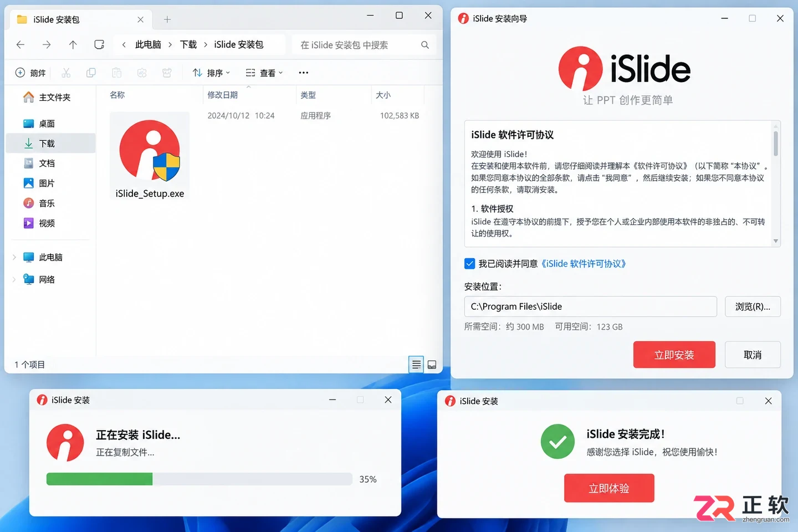The image size is (798, 532).
Task: Click the forward arrow in Explorer
Action: coord(47,45)
